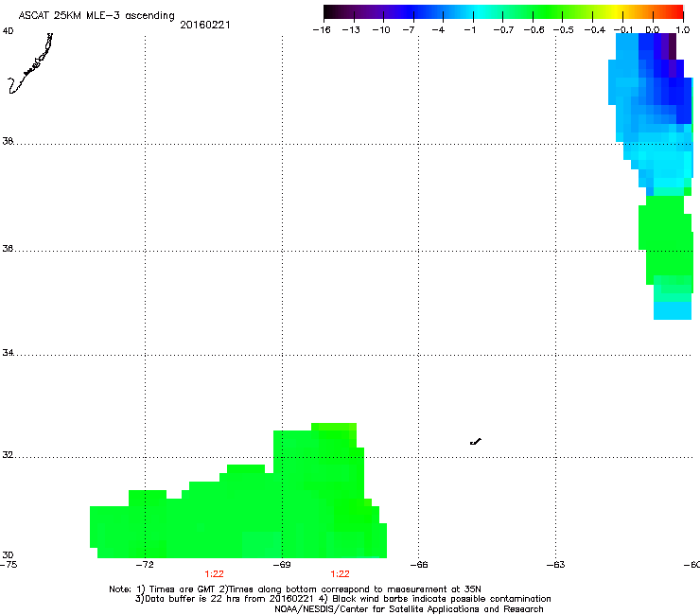Image resolution: width=700 pixels, height=615 pixels.
Task: Click the latitude label 40
Action: pyautogui.click(x=8, y=31)
